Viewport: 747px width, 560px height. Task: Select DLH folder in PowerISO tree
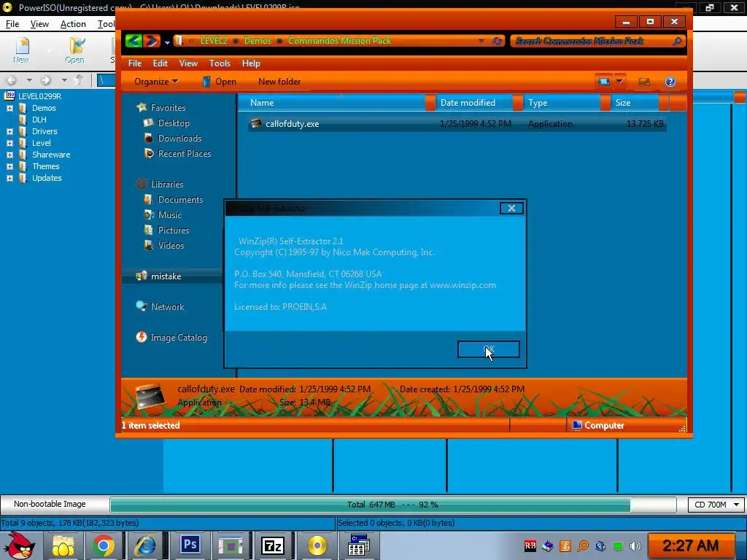click(x=39, y=120)
